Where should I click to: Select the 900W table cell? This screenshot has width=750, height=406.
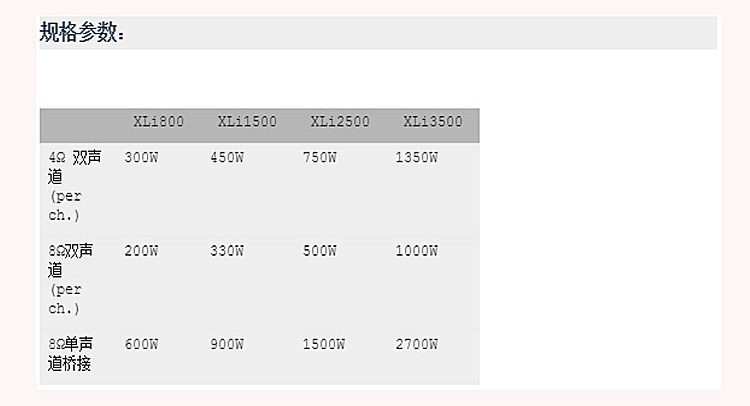tap(227, 345)
